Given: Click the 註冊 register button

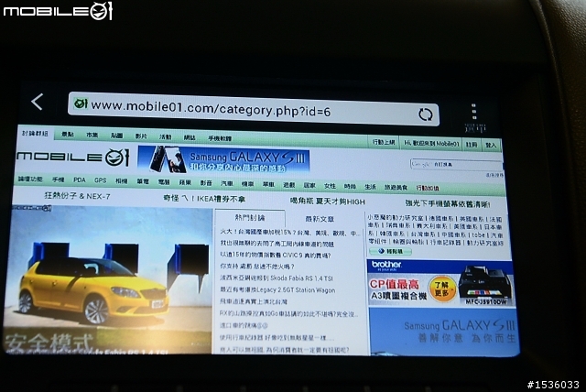Looking at the screenshot, I should tap(472, 144).
